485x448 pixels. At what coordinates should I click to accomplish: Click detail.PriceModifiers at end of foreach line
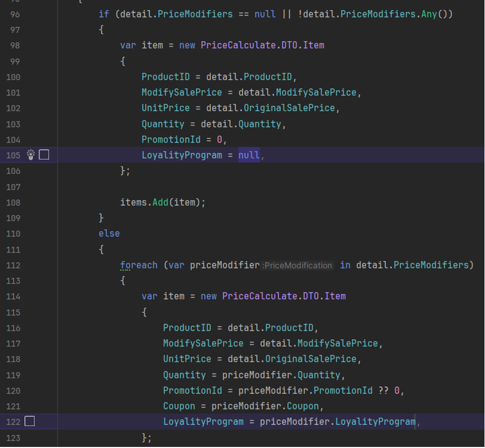coord(411,265)
